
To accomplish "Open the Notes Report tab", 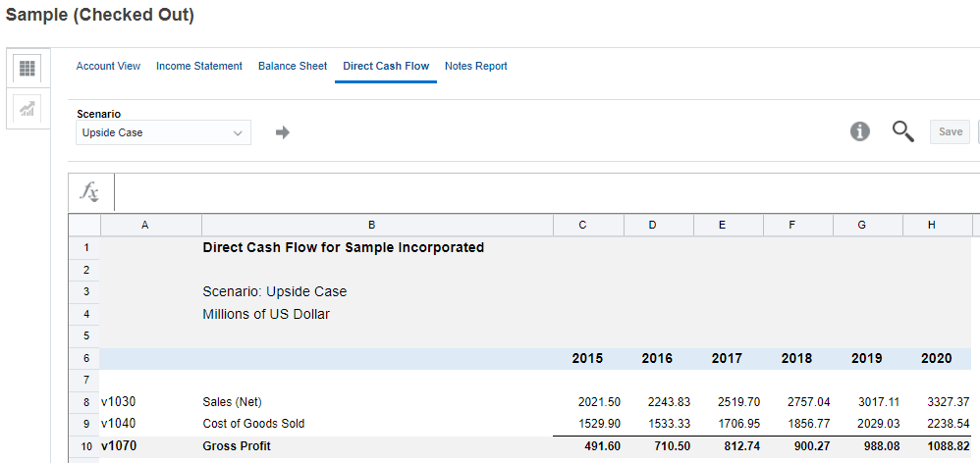I will click(x=476, y=66).
